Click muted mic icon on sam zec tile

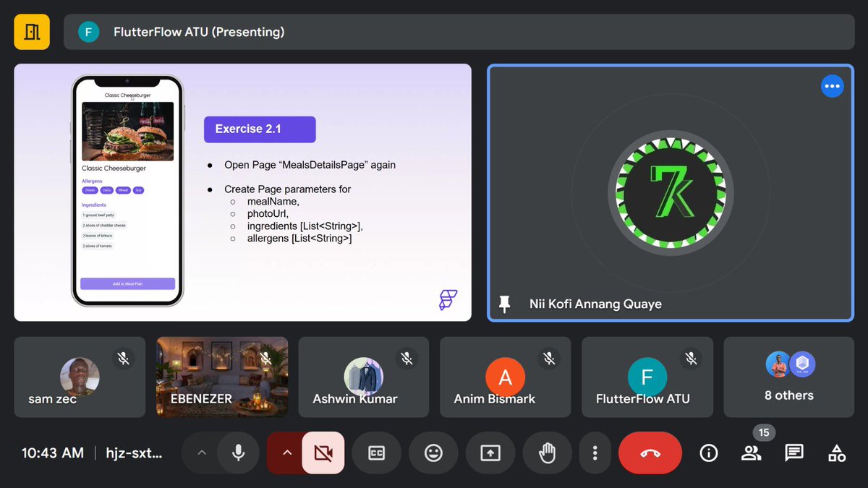[124, 358]
